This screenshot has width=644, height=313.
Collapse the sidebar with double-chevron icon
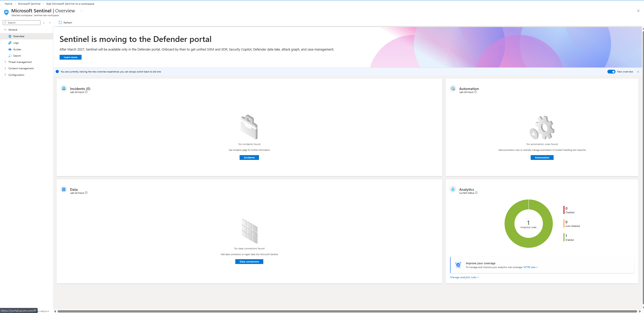click(x=50, y=23)
